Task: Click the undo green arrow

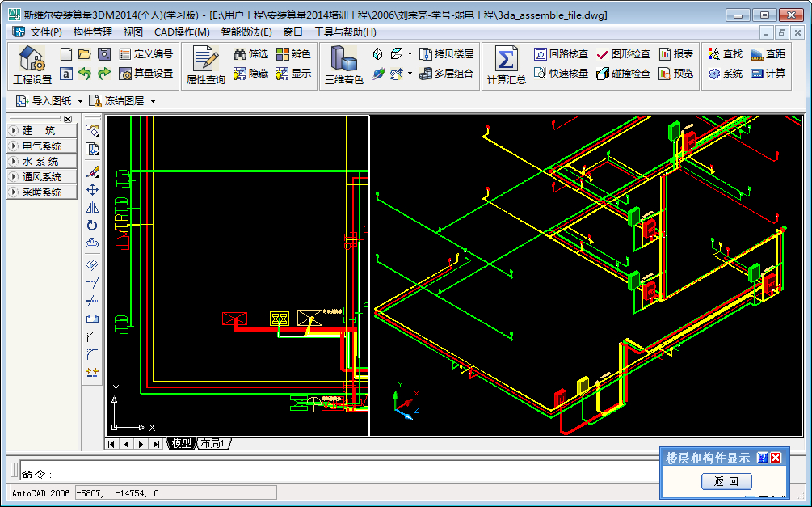Action: pyautogui.click(x=85, y=74)
